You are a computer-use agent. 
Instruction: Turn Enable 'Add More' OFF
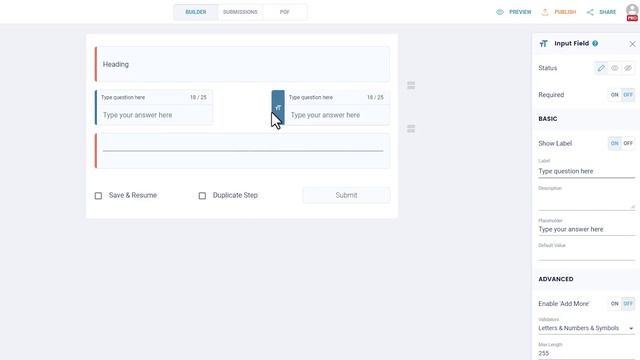click(628, 304)
